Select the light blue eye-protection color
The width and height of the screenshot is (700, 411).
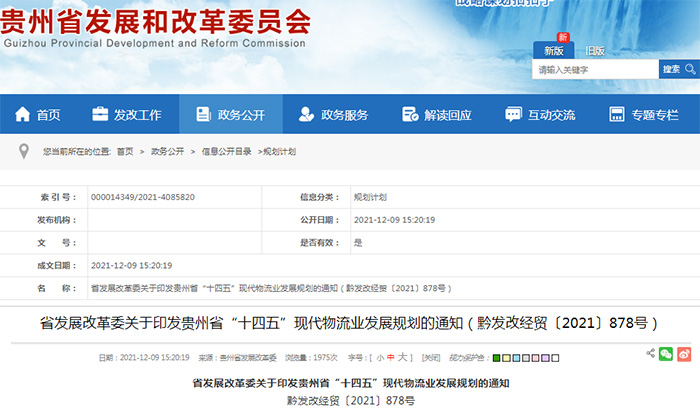tap(516, 358)
